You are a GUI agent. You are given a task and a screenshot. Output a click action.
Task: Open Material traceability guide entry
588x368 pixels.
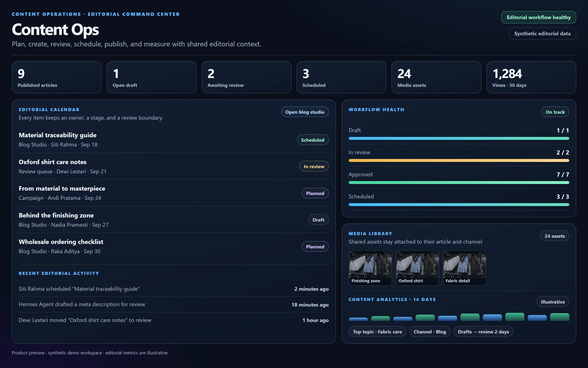173,139
